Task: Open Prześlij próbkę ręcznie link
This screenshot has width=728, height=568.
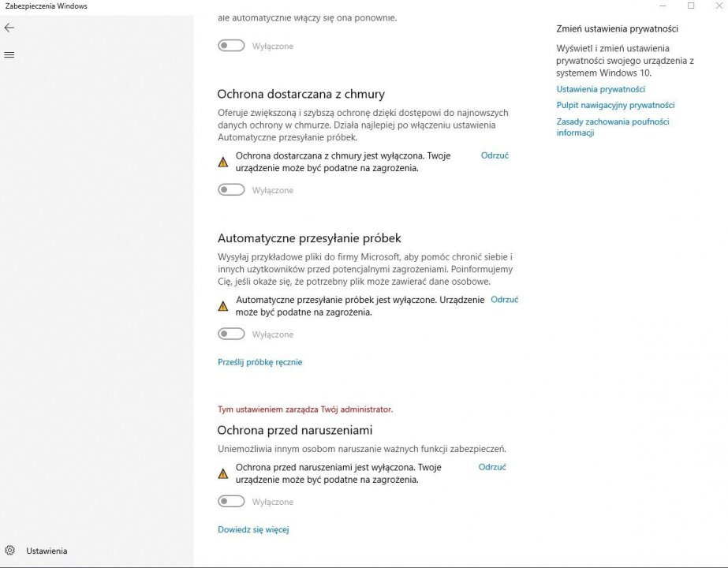Action: coord(260,362)
